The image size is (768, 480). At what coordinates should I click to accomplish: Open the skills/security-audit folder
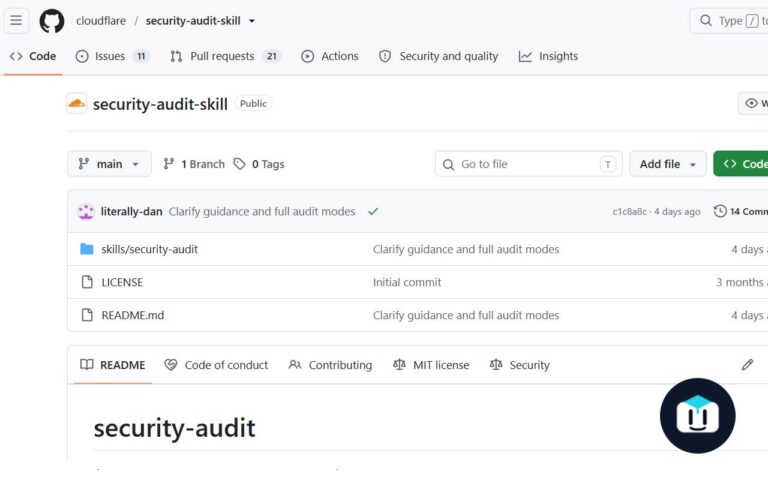[149, 249]
